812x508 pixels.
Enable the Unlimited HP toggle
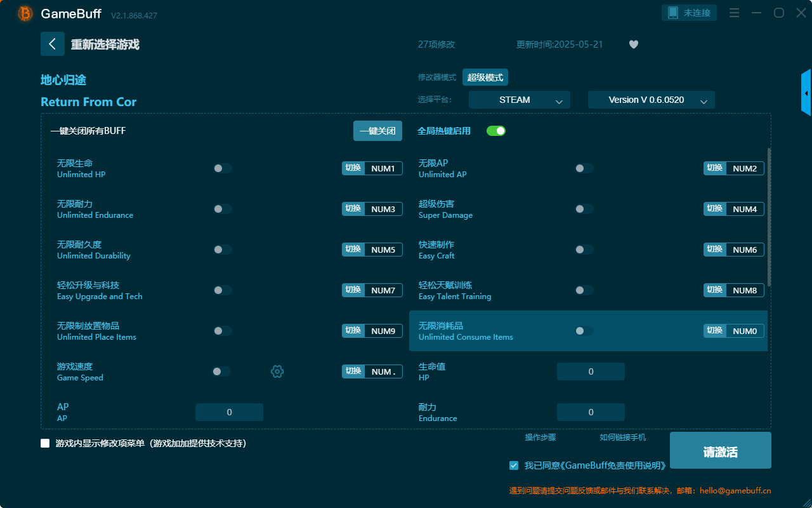coord(223,168)
